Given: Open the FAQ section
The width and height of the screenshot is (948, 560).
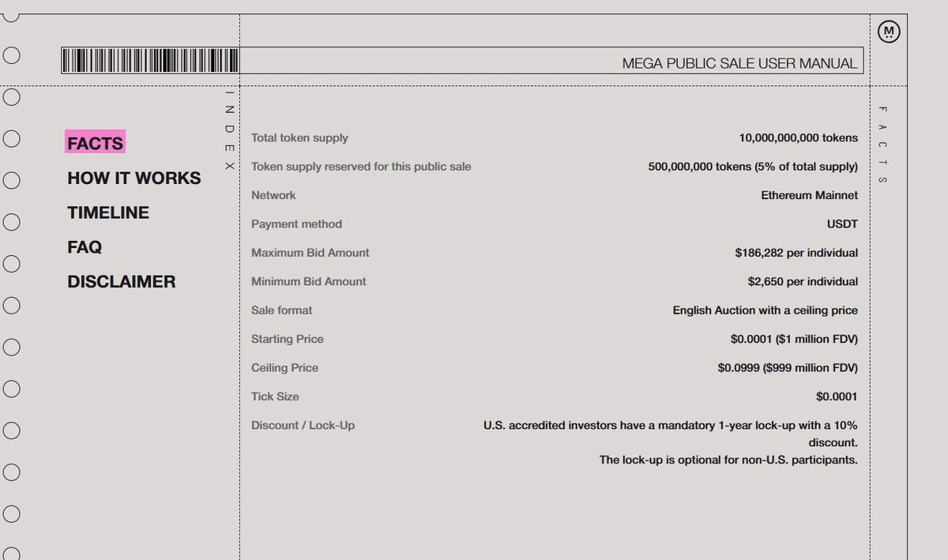Looking at the screenshot, I should click(85, 247).
